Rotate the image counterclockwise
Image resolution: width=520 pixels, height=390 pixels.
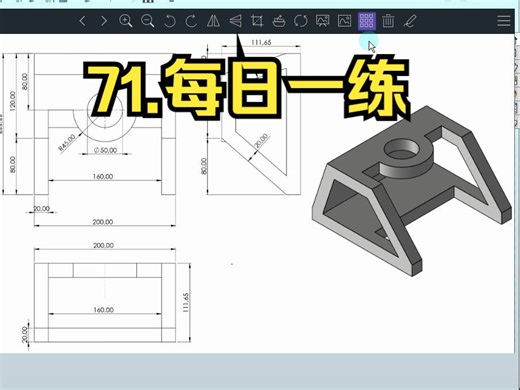(x=170, y=21)
